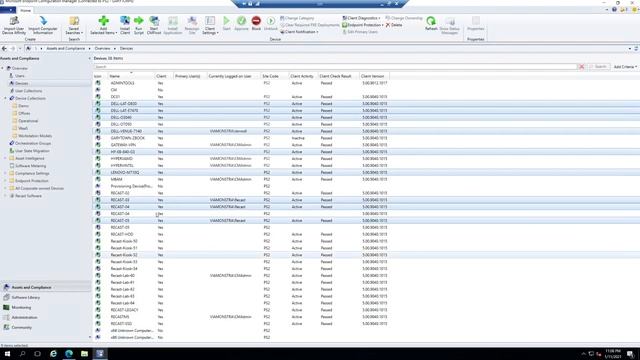Select the RECAST-LEGACY device row
This screenshot has width=640, height=360.
(x=241, y=310)
